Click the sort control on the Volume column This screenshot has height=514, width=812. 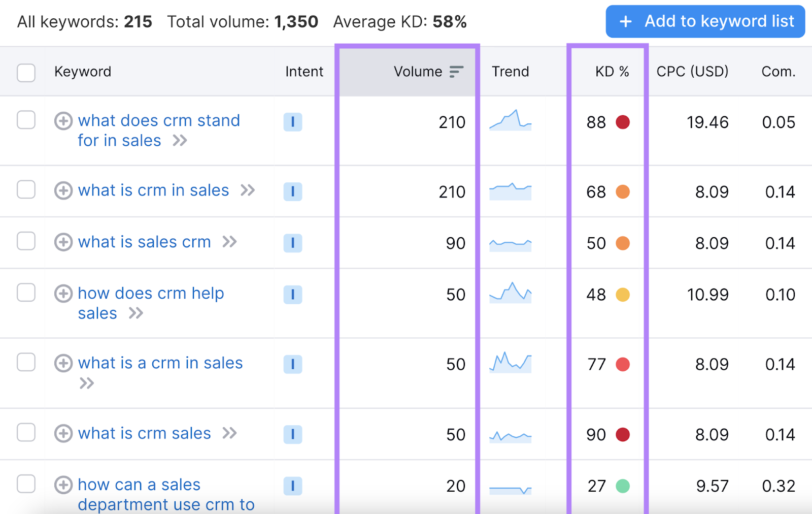click(456, 72)
